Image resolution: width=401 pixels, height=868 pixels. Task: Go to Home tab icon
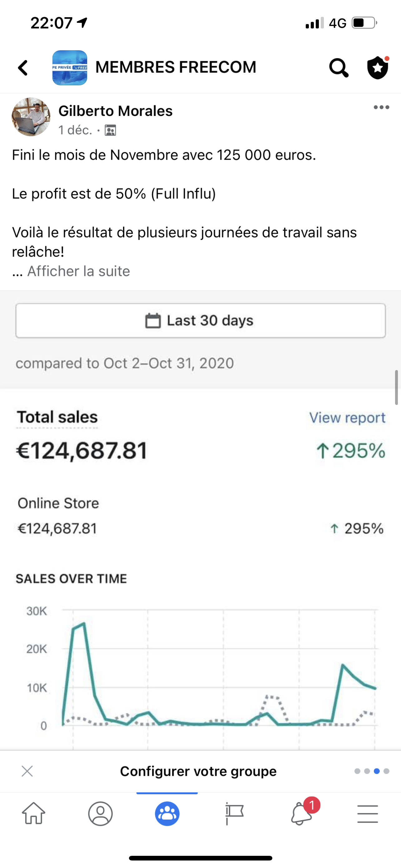pyautogui.click(x=33, y=814)
